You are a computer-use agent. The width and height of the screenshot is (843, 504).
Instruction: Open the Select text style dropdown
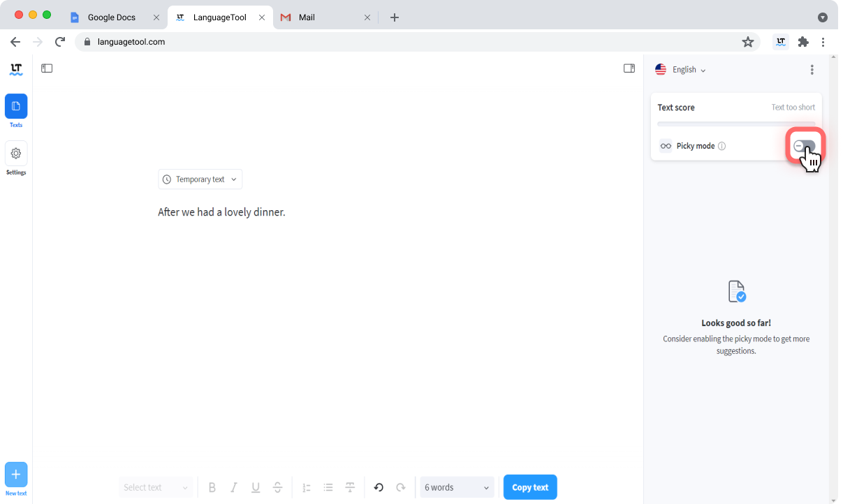[156, 487]
